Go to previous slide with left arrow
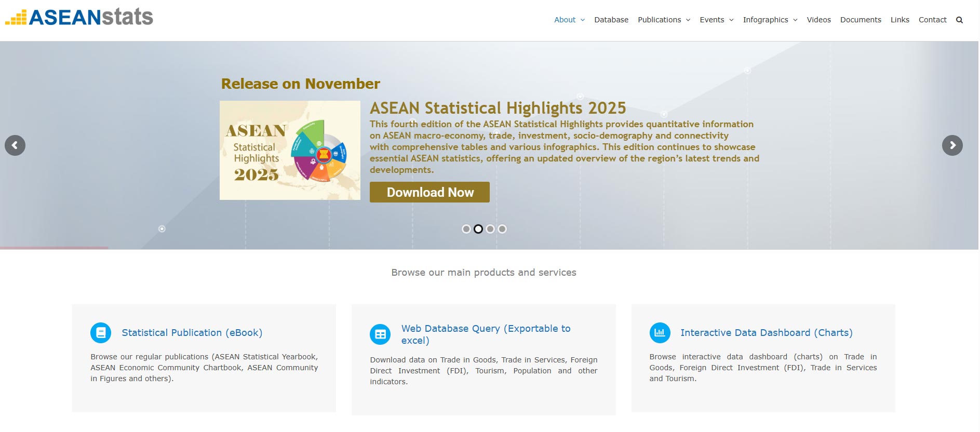The image size is (980, 432). point(15,145)
